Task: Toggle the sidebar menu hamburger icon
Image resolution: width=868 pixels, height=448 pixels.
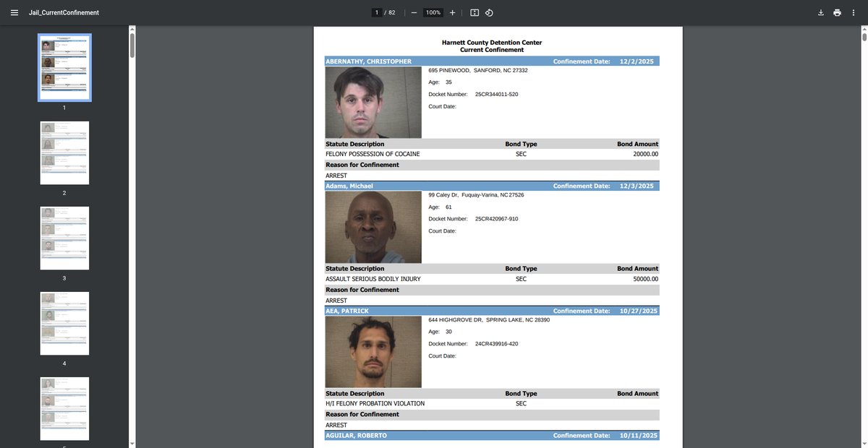Action: [14, 12]
